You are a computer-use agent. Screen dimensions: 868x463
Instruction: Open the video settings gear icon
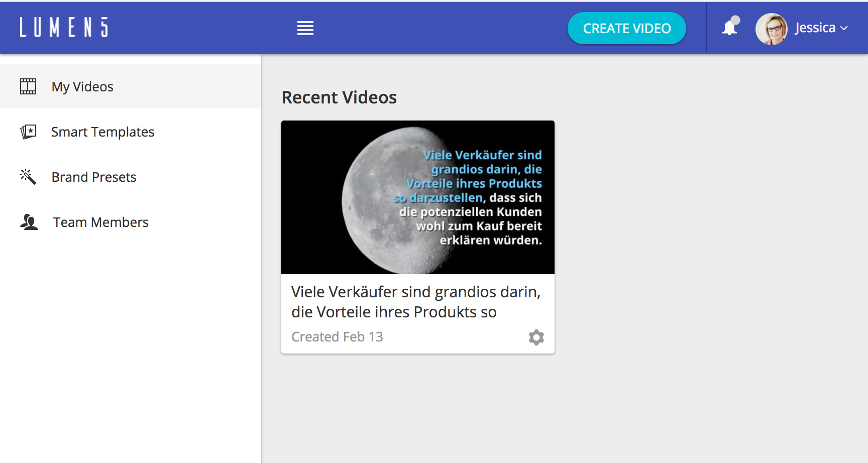pos(536,337)
